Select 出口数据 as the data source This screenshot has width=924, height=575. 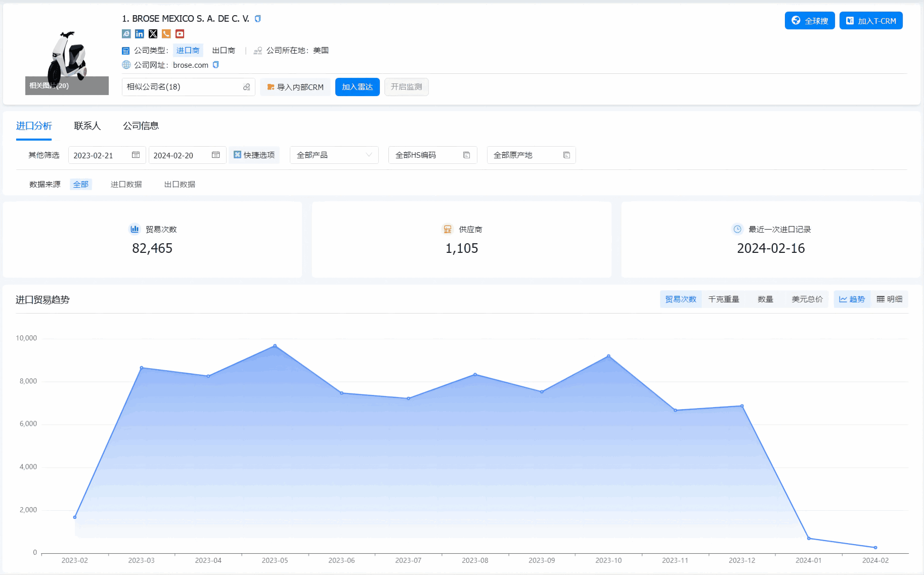click(x=180, y=185)
